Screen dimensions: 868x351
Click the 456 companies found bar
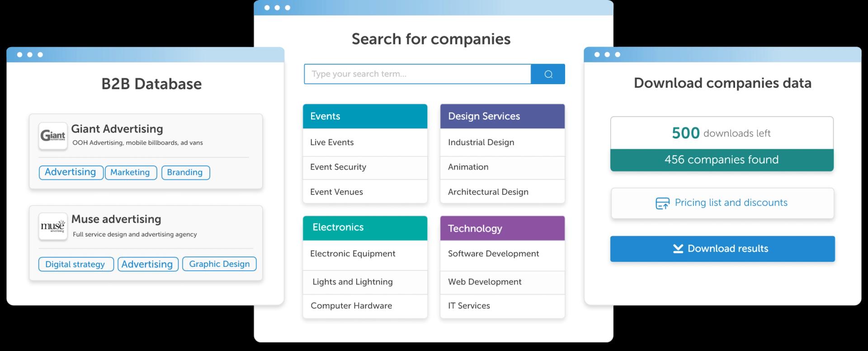[x=722, y=160]
